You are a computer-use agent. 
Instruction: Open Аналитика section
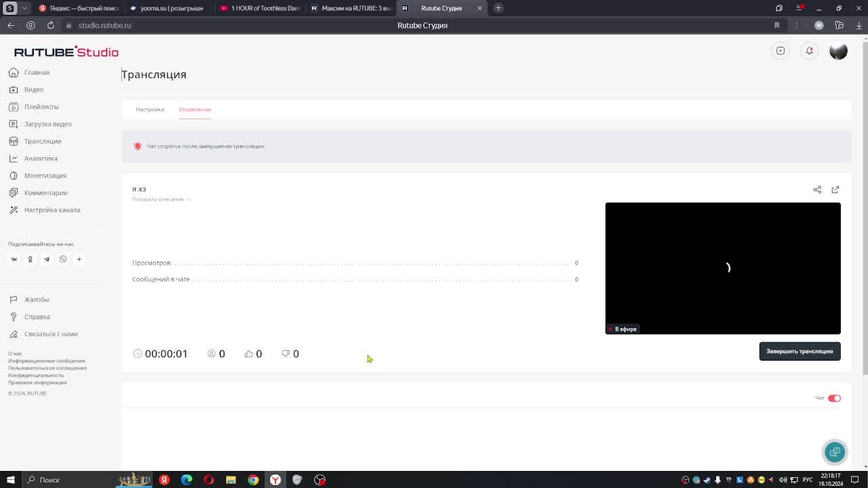coord(33,159)
